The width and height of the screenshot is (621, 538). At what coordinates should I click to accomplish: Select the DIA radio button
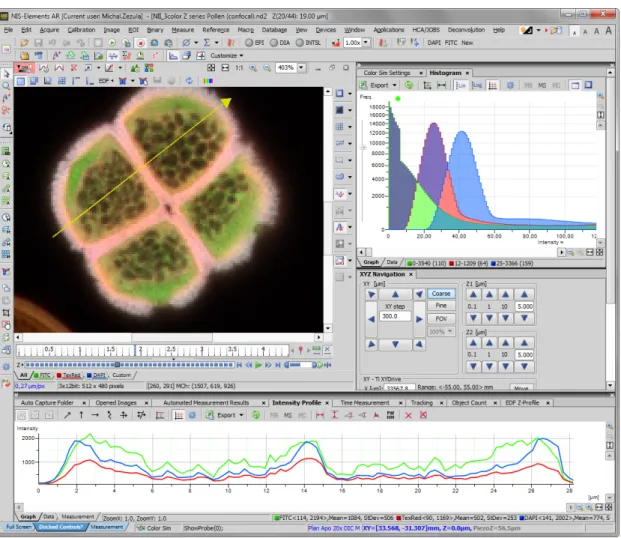tap(280, 43)
